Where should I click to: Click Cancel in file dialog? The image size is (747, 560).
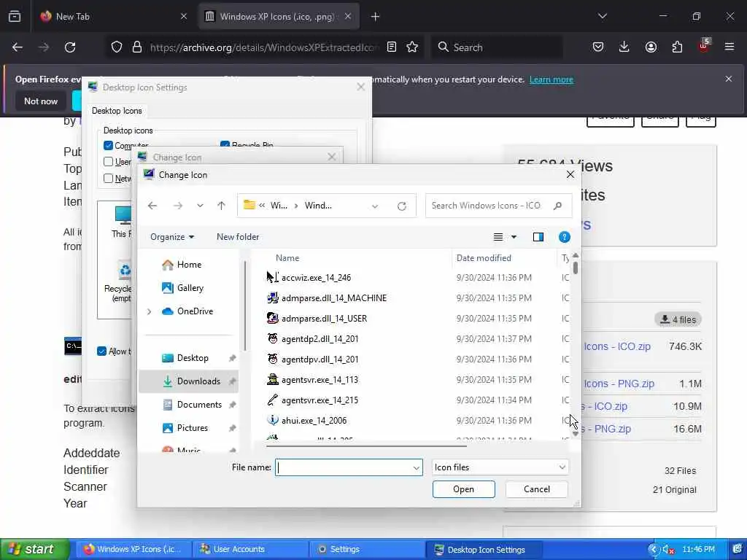tap(536, 489)
